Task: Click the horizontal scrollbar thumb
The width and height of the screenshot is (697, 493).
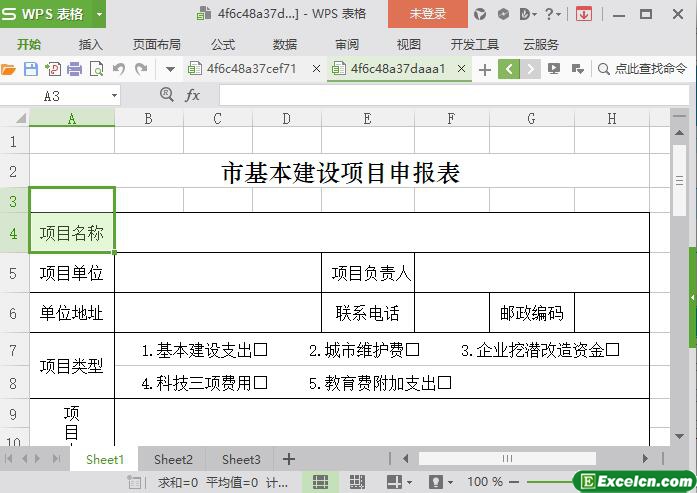Action: pyautogui.click(x=507, y=458)
